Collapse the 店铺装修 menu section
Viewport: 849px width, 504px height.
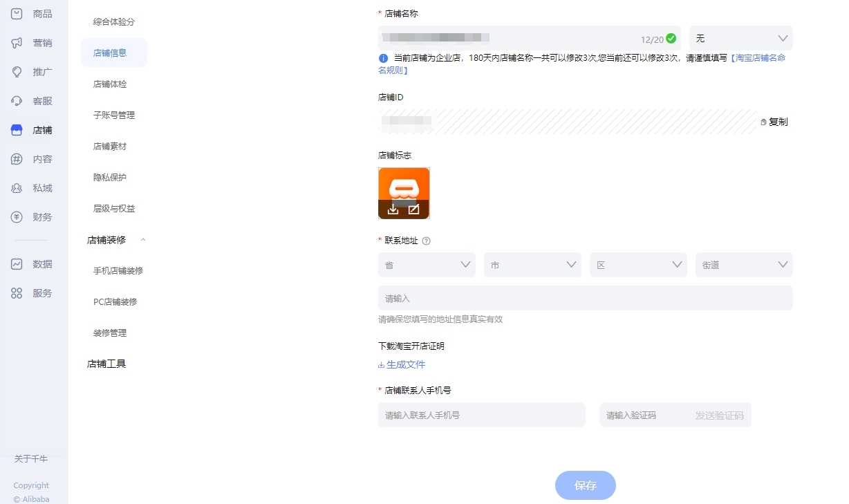(x=143, y=240)
